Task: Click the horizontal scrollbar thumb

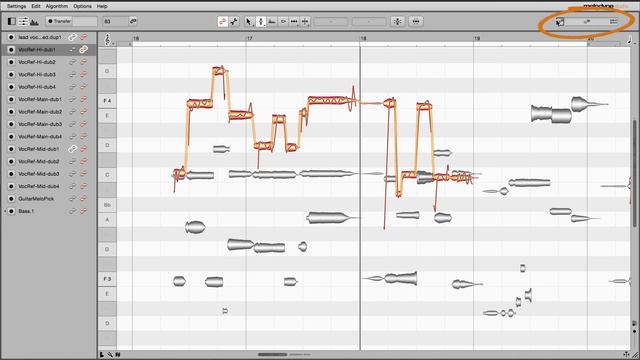Action: 272,355
